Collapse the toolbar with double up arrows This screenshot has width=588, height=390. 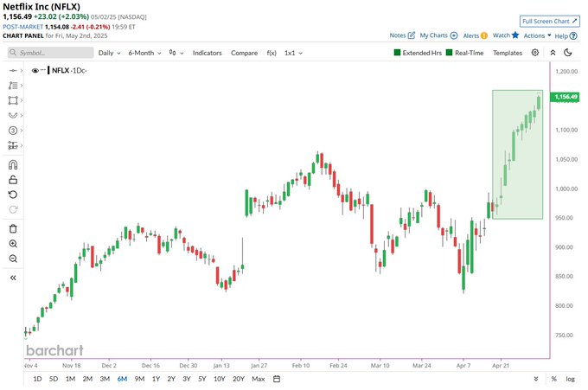click(553, 53)
